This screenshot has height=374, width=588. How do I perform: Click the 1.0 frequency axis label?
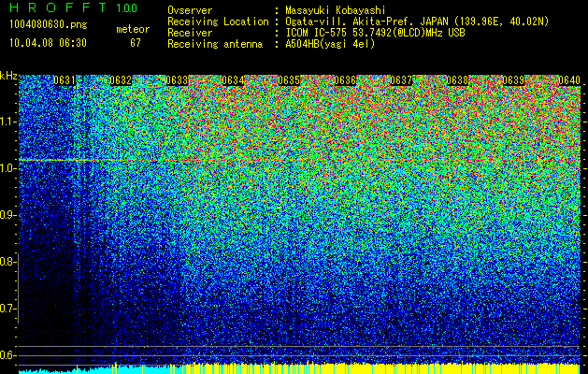(x=8, y=168)
